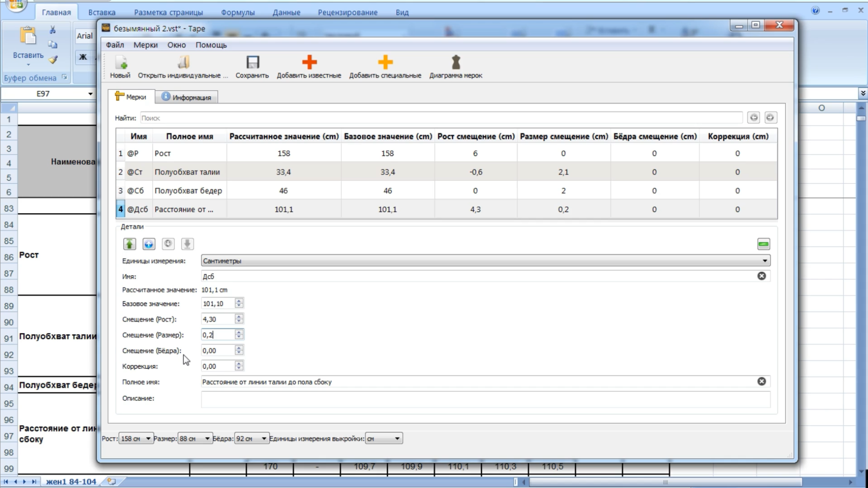868x488 pixels.
Task: Click Excel format painter brush icon
Action: (53, 59)
